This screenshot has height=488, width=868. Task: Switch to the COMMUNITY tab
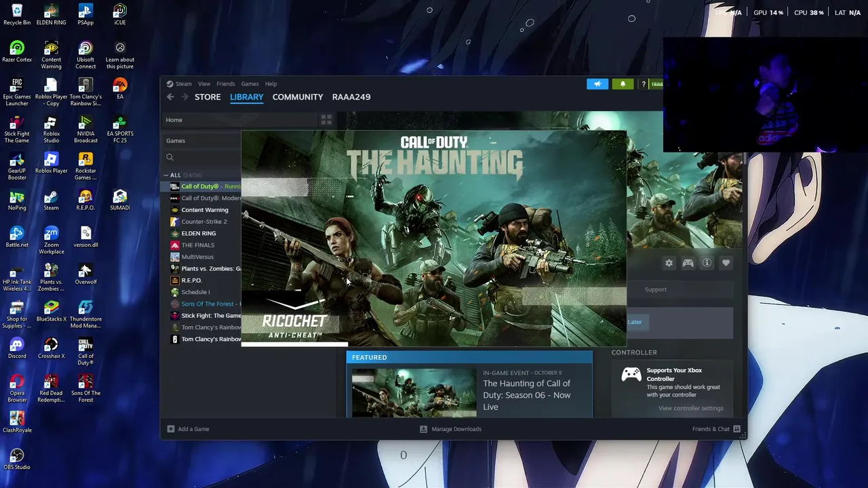[298, 97]
